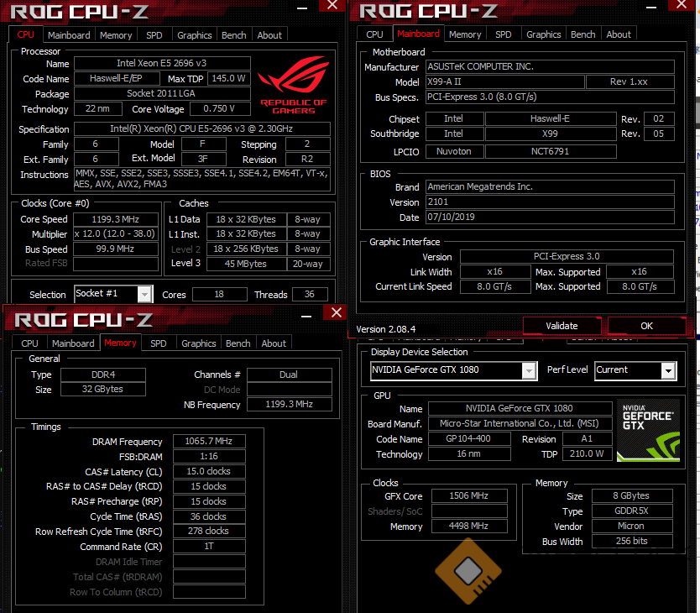The image size is (700, 613).
Task: Click the Republic of Gamers logo
Action: pyautogui.click(x=293, y=85)
